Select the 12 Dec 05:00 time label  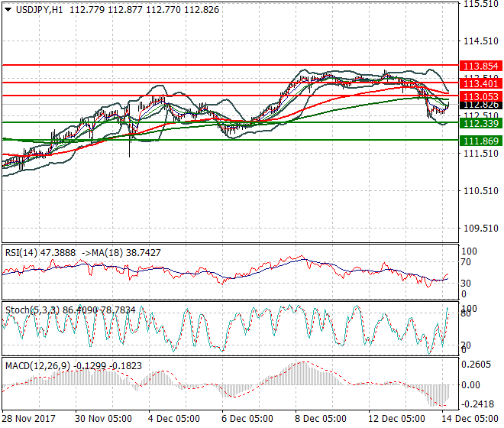coord(396,419)
